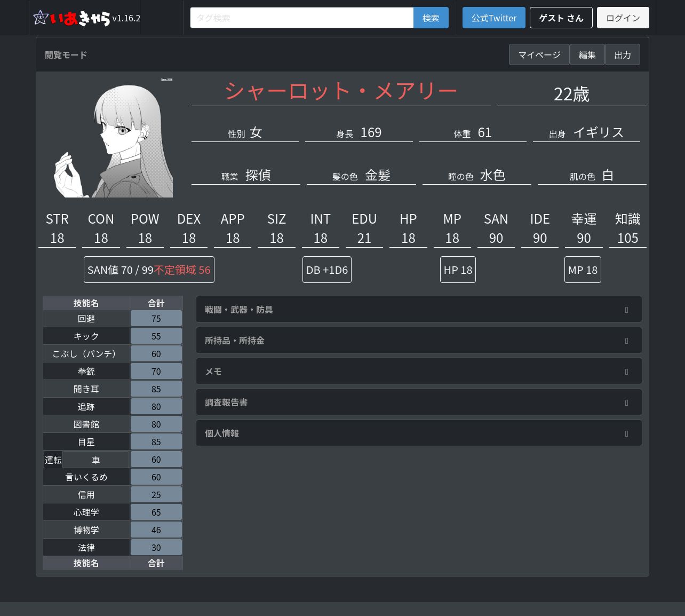The width and height of the screenshot is (685, 616).
Task: Open the マイページ tab
Action: pyautogui.click(x=539, y=54)
